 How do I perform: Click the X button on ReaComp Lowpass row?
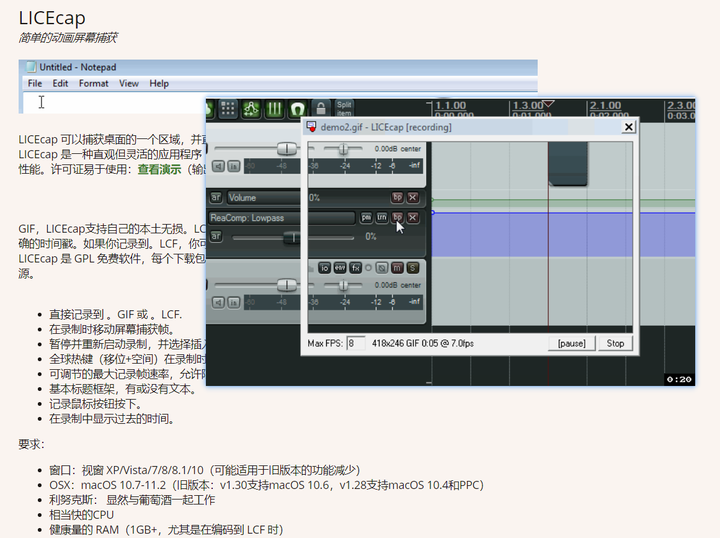[x=413, y=217]
